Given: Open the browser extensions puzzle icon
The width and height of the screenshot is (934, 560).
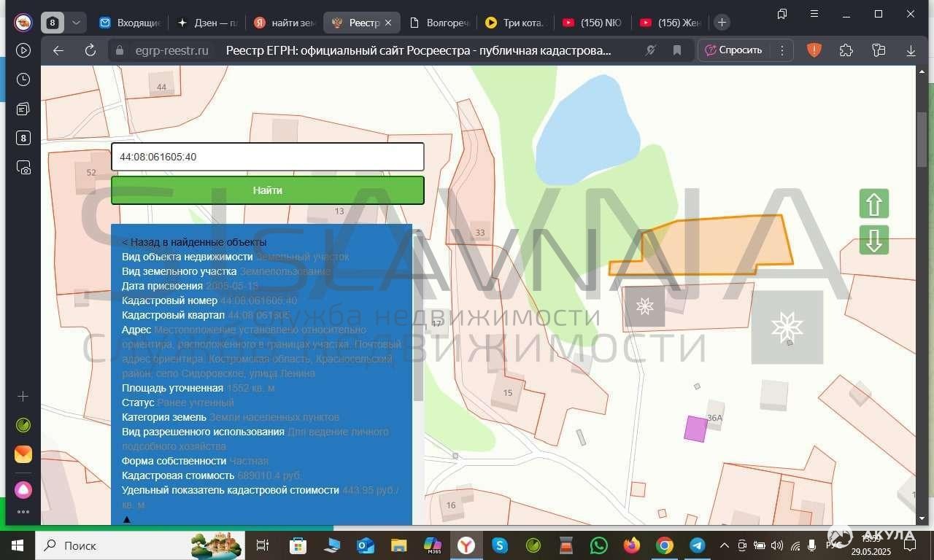Looking at the screenshot, I should pyautogui.click(x=846, y=50).
